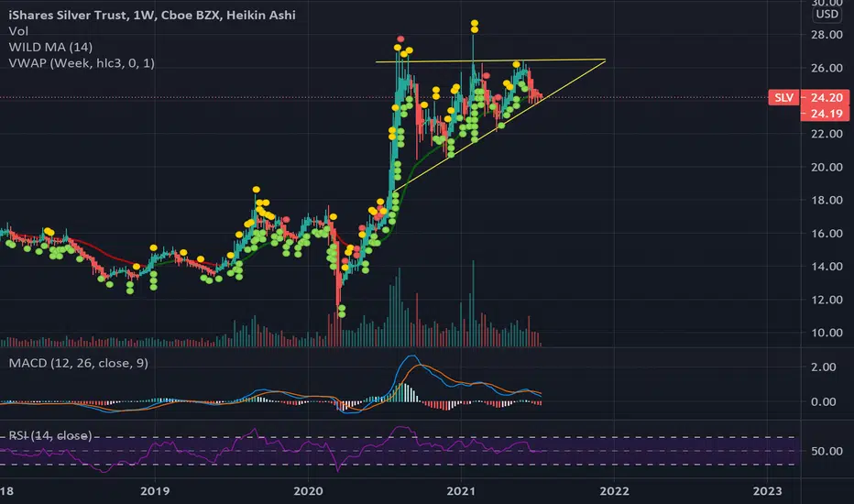Click the 24.20 current price label

point(826,97)
